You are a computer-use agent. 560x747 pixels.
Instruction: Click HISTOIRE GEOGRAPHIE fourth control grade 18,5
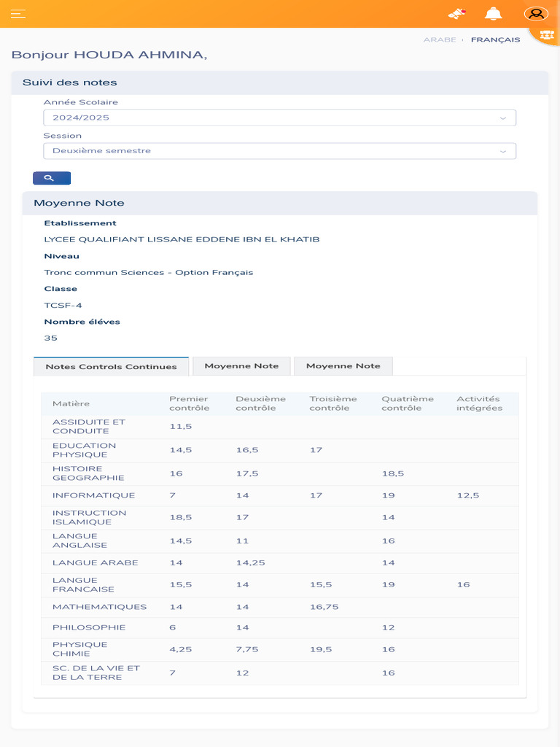tap(393, 473)
